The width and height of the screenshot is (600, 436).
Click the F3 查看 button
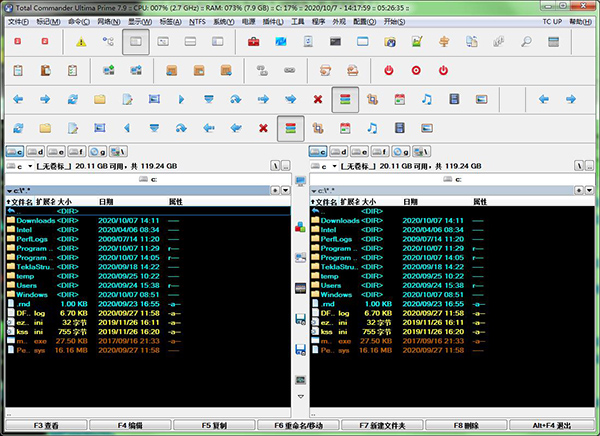(46, 425)
